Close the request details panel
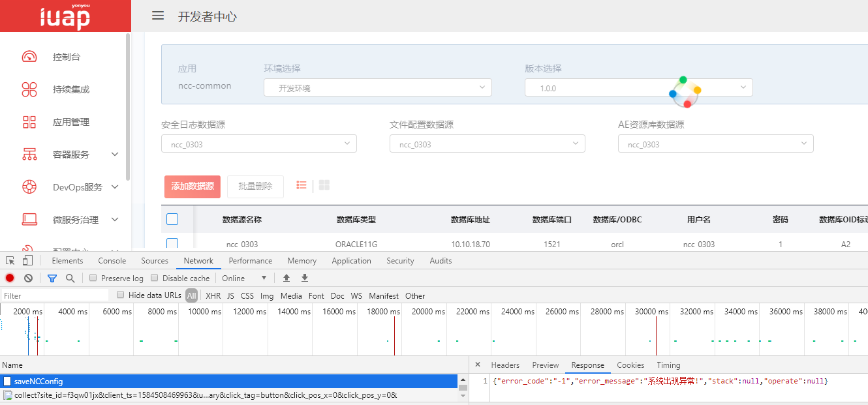This screenshot has width=868, height=405. 478,365
